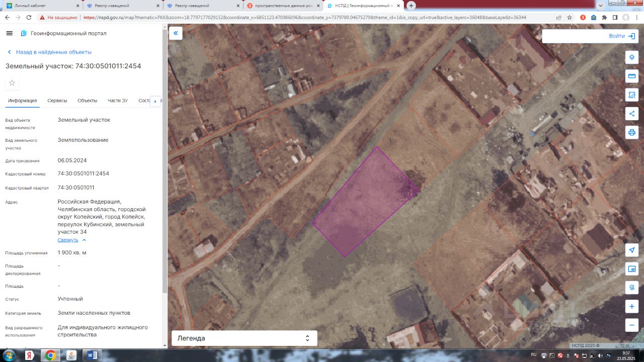
Task: Click the identify object on map tool
Action: [632, 288]
